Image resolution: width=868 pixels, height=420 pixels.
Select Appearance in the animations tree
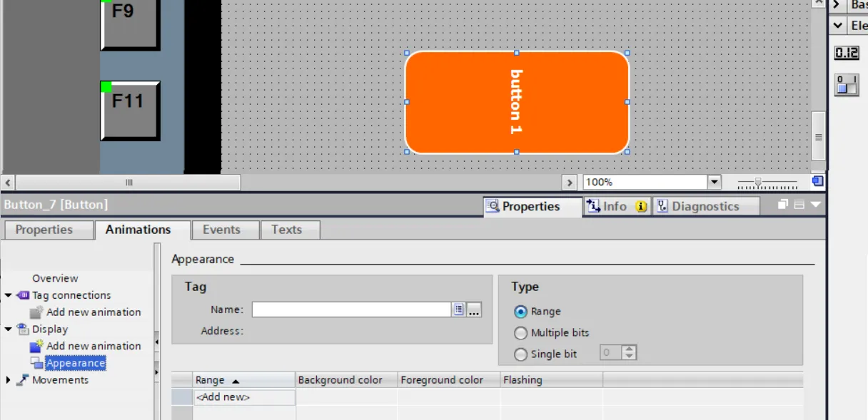click(x=76, y=363)
